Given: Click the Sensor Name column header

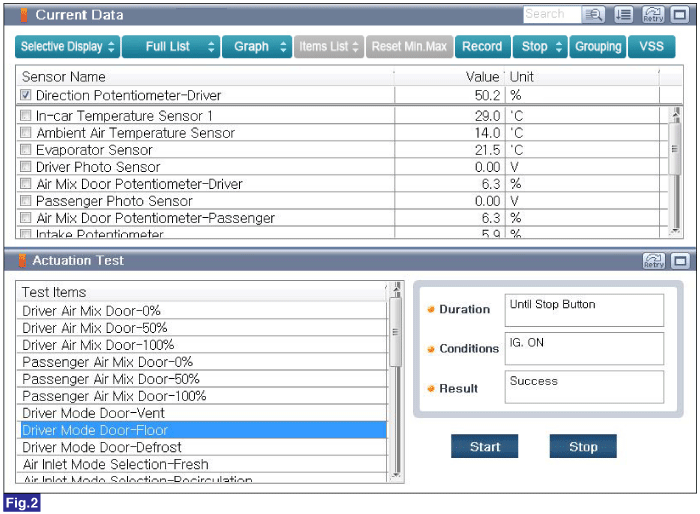Looking at the screenshot, I should click(205, 77).
